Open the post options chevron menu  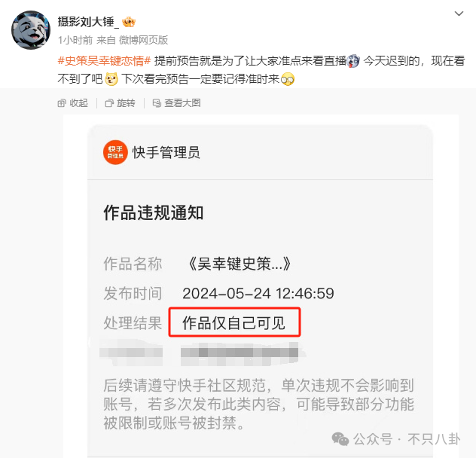(x=459, y=14)
